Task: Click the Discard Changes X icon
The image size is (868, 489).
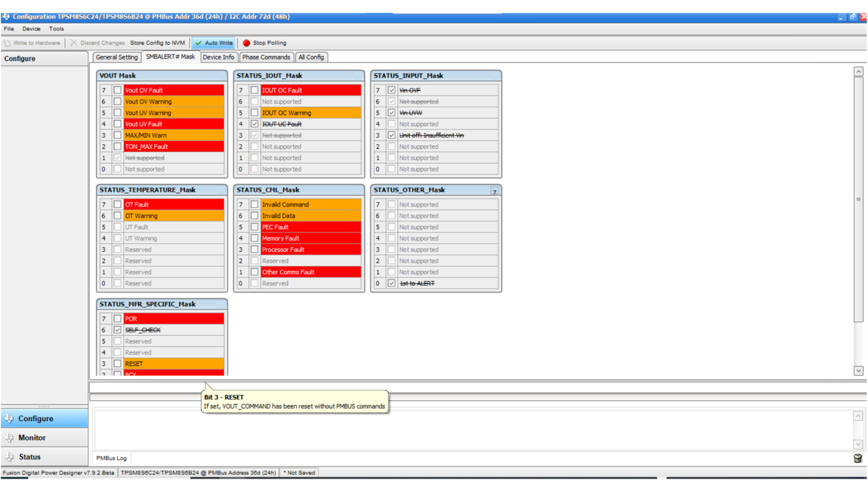Action: coord(74,43)
